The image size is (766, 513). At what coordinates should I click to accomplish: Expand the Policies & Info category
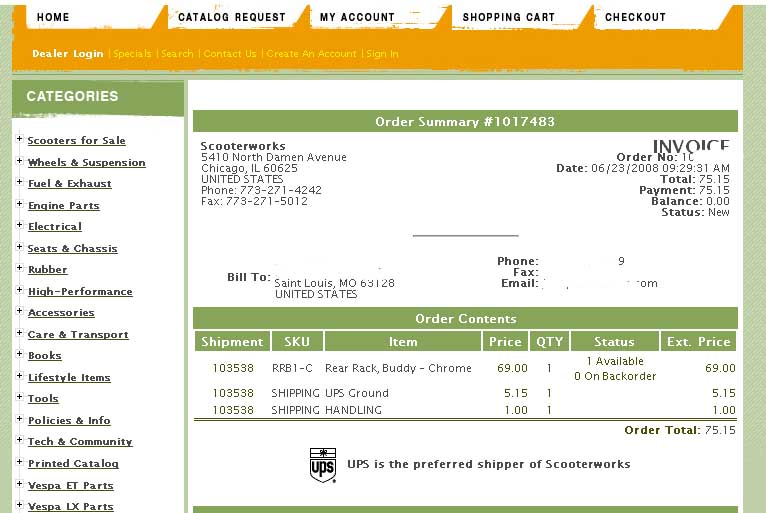19,419
